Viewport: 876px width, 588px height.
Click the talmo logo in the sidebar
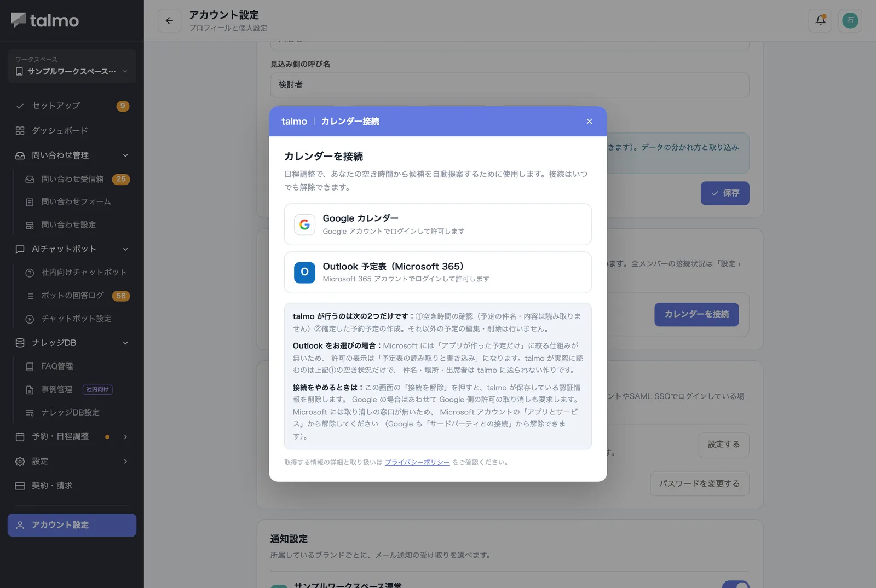(x=45, y=20)
